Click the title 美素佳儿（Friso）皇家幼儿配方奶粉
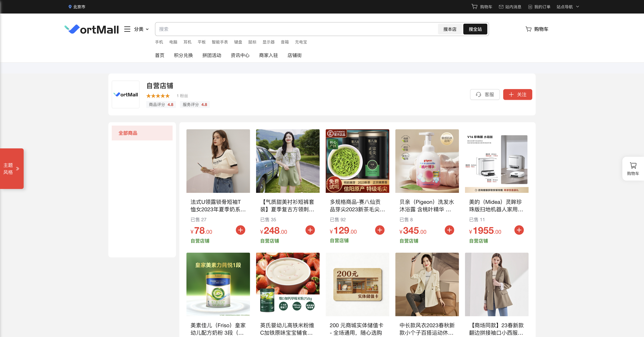Viewport: 644px width, 337px height. click(x=218, y=329)
